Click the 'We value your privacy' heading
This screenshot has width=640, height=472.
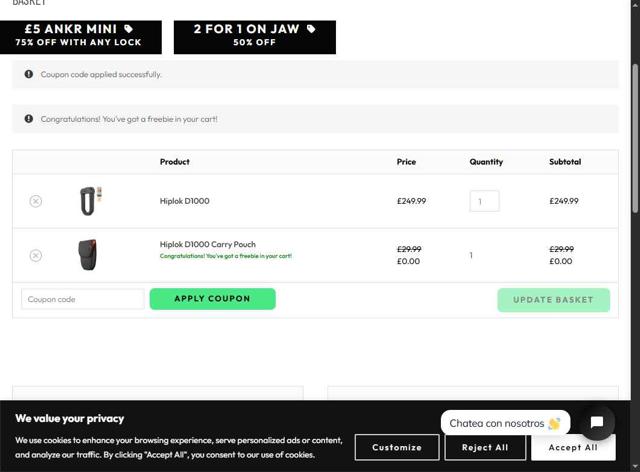(69, 419)
